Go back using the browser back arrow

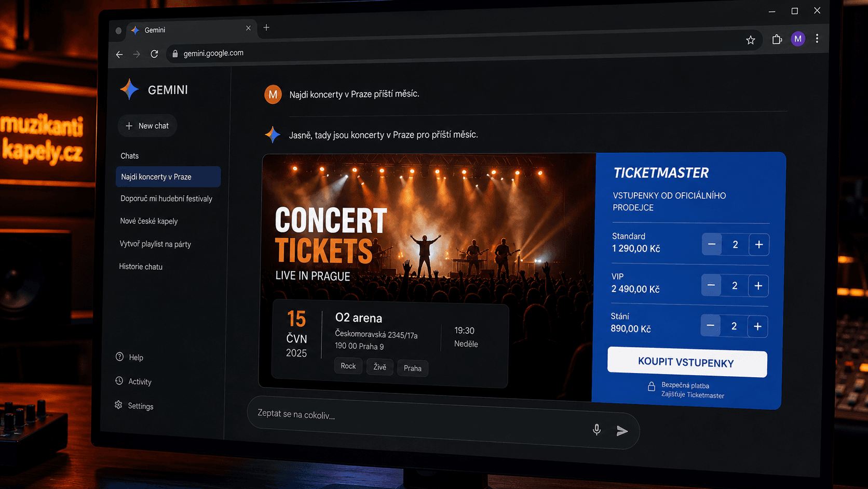[x=119, y=54]
